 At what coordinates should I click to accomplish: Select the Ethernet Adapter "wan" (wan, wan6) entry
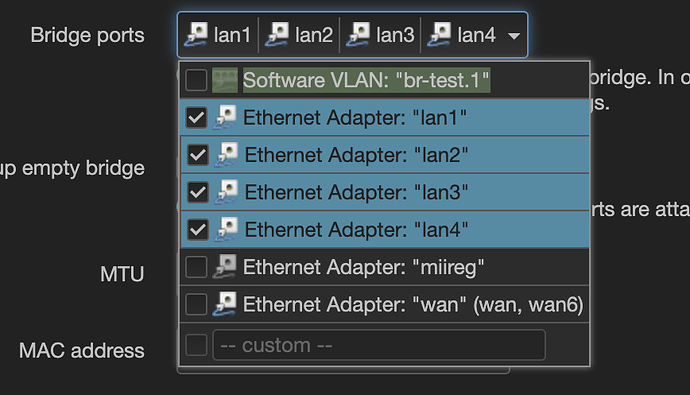385,304
